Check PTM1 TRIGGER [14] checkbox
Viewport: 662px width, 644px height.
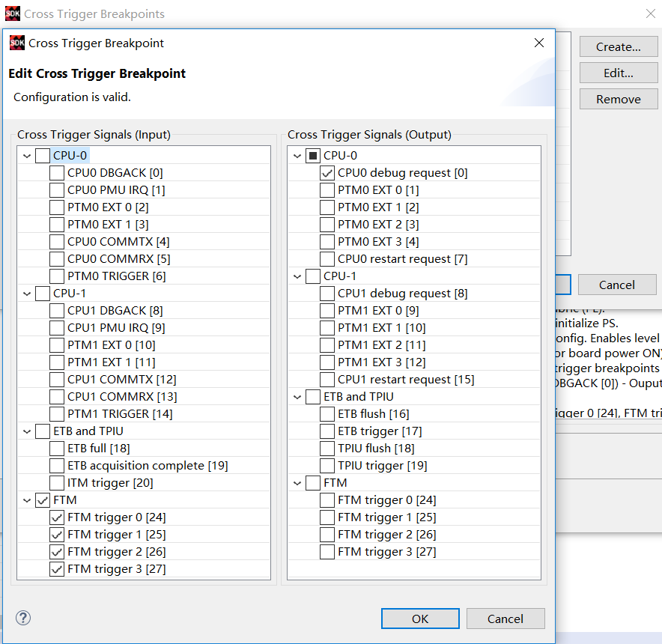point(57,414)
